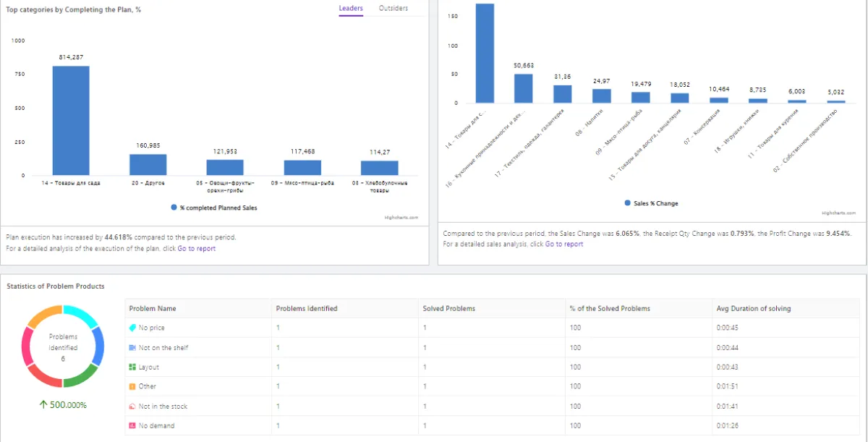Click the No price tag icon
Screen dimensions: 868x442
(x=132, y=328)
